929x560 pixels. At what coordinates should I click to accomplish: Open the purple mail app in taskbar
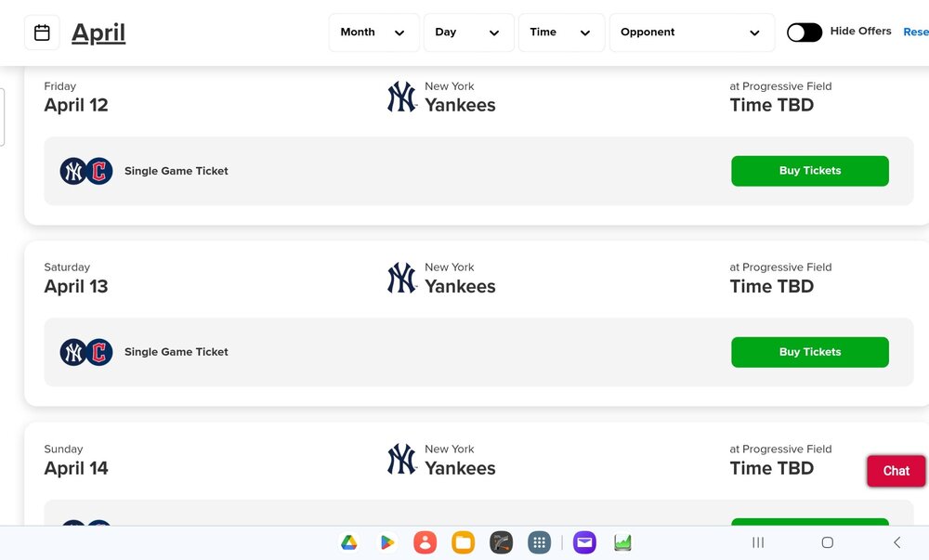584,542
